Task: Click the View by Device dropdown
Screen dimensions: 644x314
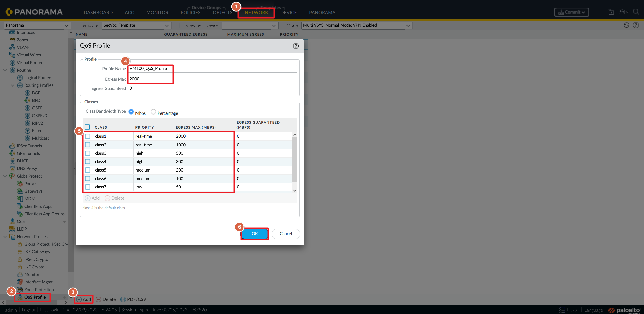Action: 250,25
